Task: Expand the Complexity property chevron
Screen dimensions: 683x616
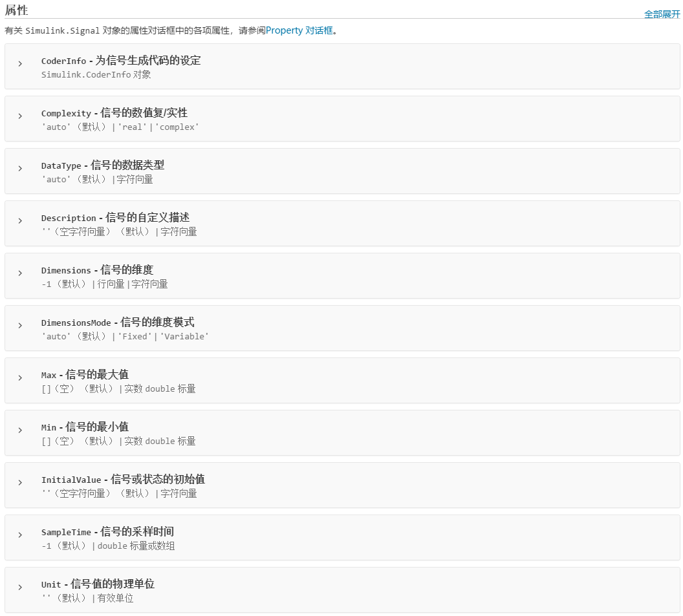Action: point(20,116)
